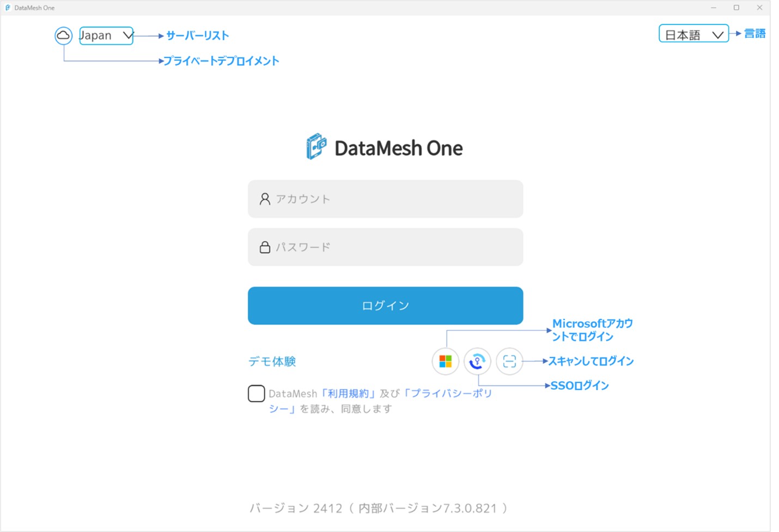Click the DataMesh One title bar icon

[x=8, y=8]
